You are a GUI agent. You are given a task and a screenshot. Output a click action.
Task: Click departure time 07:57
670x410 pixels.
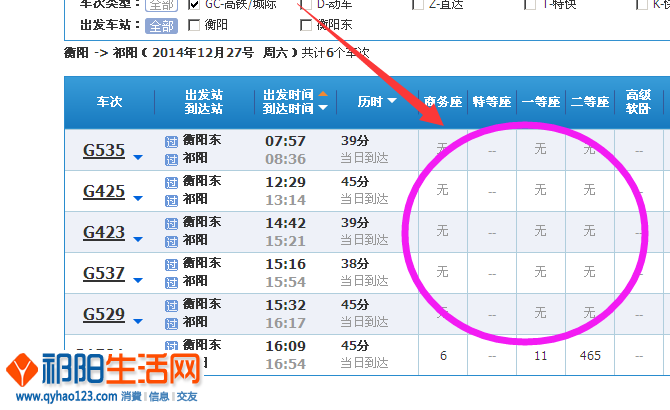coord(285,141)
